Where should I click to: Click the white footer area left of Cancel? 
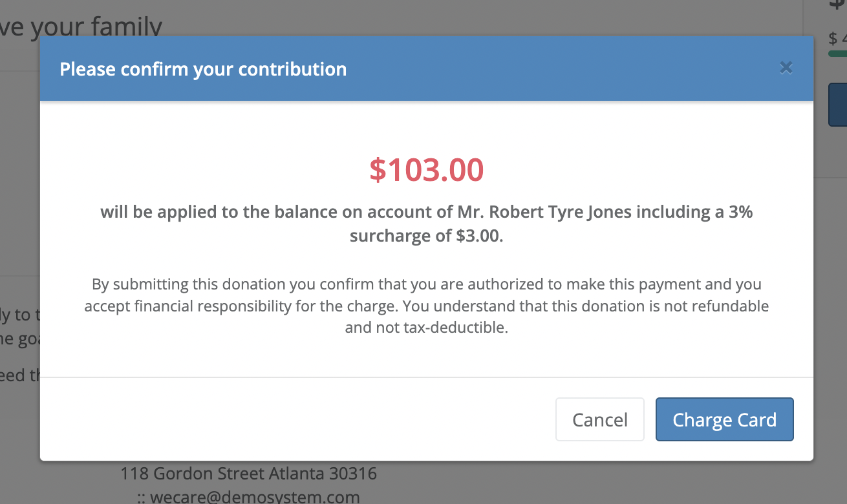click(291, 420)
